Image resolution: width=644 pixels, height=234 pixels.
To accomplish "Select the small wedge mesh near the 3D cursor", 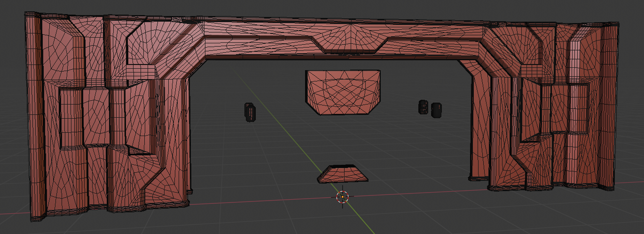I will (x=343, y=174).
